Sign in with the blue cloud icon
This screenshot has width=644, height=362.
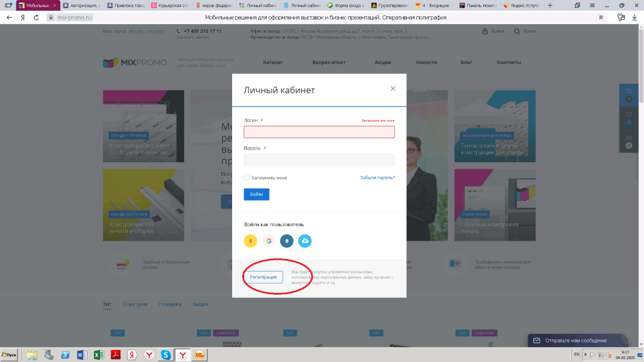305,241
